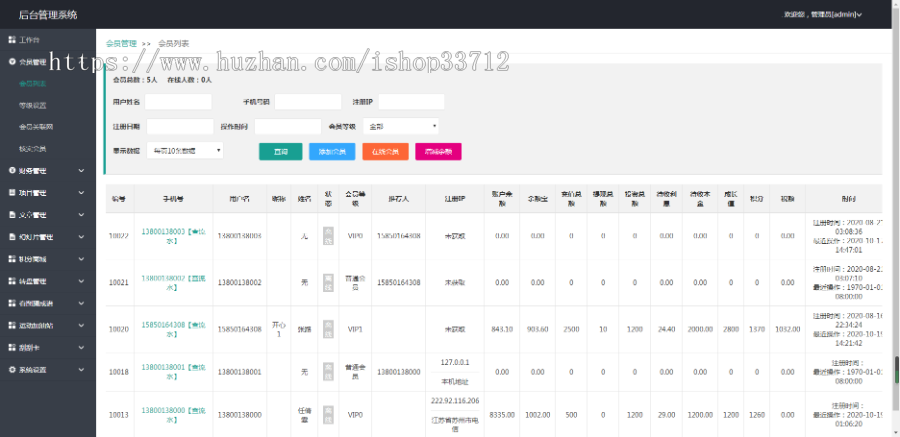
Task: Click value 903.60 in row 10020
Action: point(538,329)
